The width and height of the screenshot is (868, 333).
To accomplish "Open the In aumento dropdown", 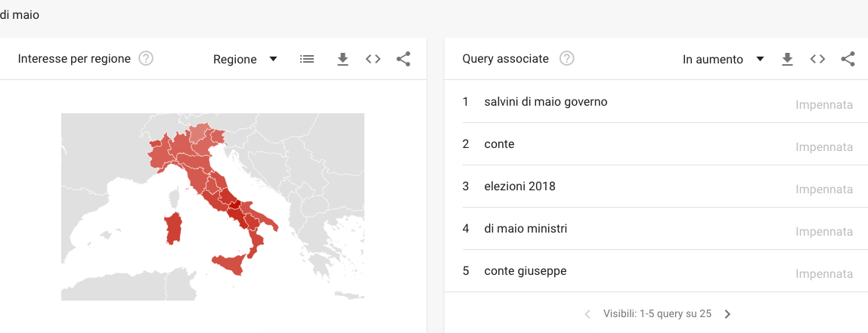I will [x=723, y=59].
